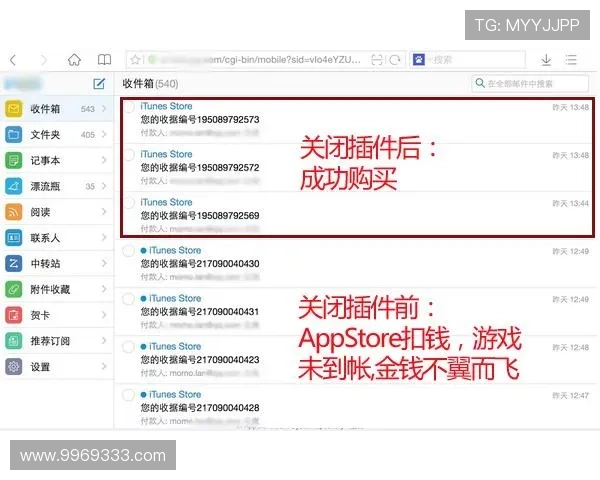The width and height of the screenshot is (600, 480).
Task: Click the 405 folder count
Action: pos(88,135)
